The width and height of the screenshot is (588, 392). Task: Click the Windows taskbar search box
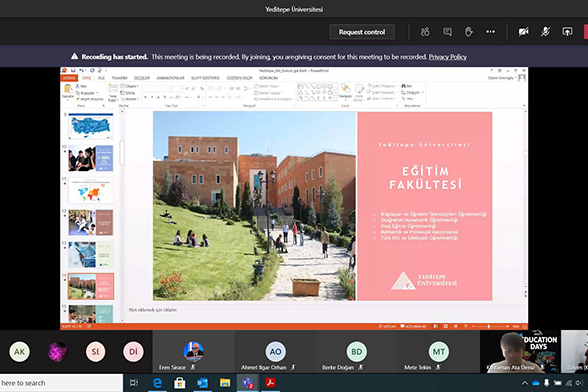[62, 383]
